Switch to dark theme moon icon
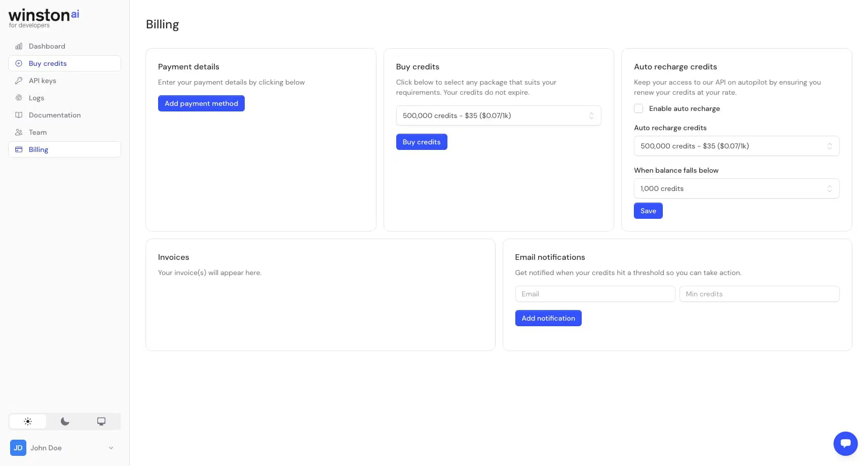868x466 pixels. [x=65, y=421]
